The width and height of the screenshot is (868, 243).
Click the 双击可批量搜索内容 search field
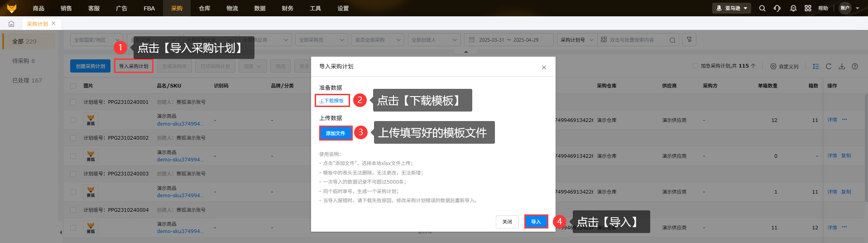click(638, 40)
